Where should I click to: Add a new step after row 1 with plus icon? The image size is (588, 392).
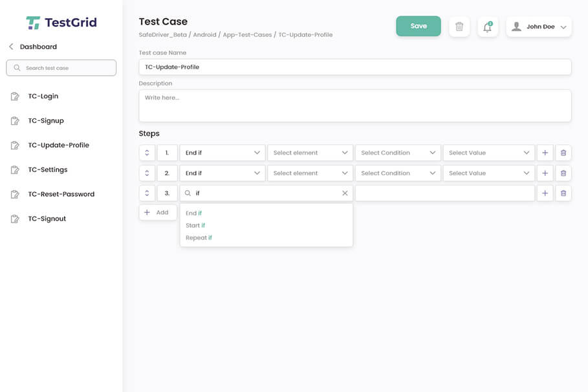pyautogui.click(x=545, y=153)
